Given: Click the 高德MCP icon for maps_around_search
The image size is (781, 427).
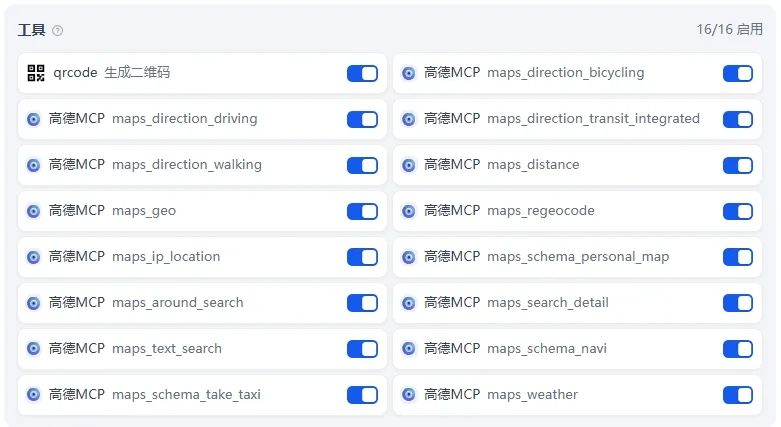Looking at the screenshot, I should click(x=33, y=303).
